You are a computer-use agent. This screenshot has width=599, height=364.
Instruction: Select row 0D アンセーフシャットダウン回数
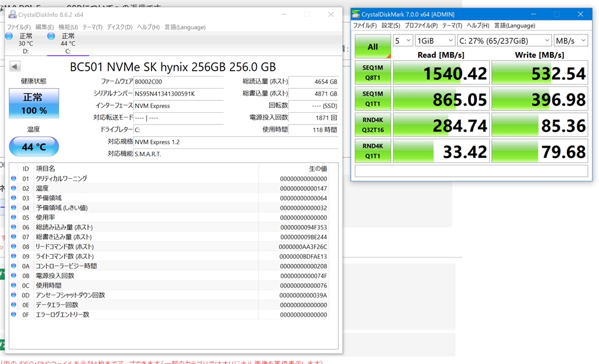pos(169,295)
